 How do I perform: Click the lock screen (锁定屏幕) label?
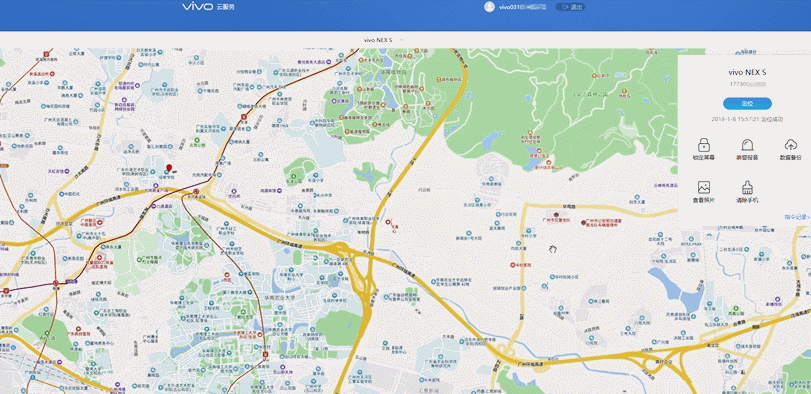(x=703, y=157)
